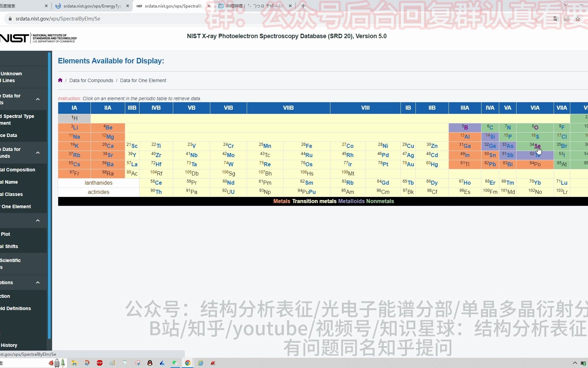588x368 pixels.
Task: Show hidden system tray icons
Action: (575, 363)
